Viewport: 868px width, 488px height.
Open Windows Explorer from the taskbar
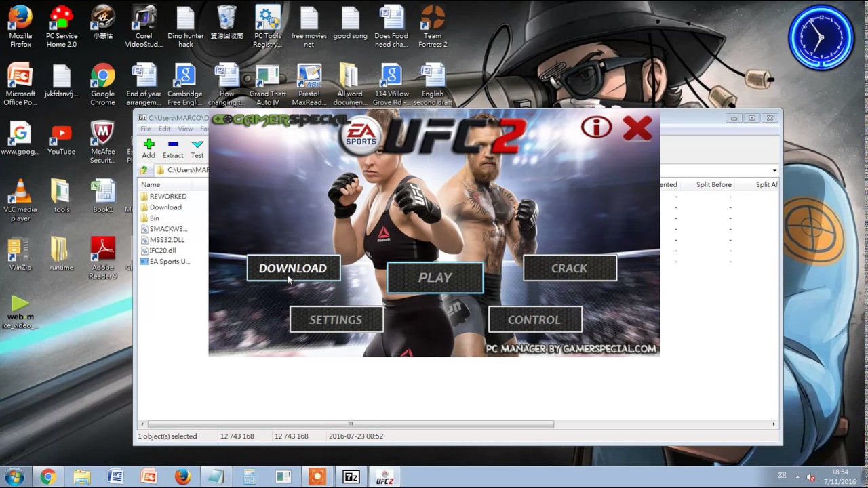pos(81,477)
